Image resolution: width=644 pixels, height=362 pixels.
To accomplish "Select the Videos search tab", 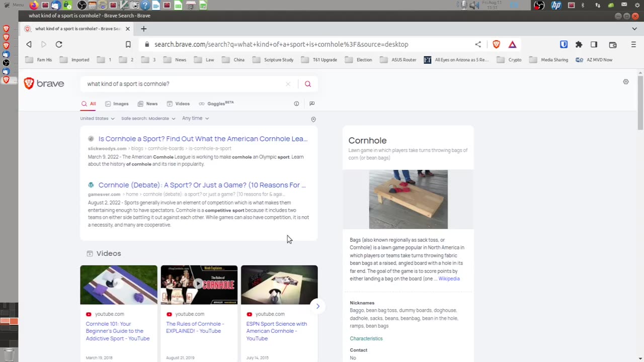I will (x=178, y=104).
